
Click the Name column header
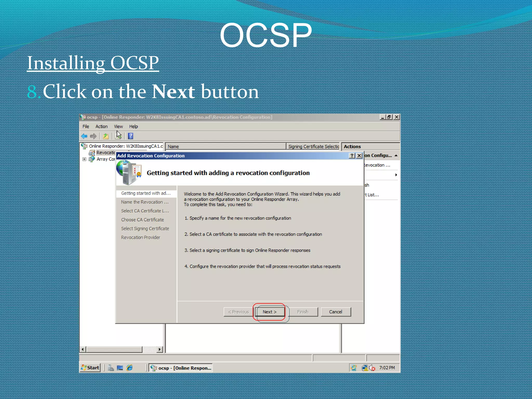pos(226,147)
